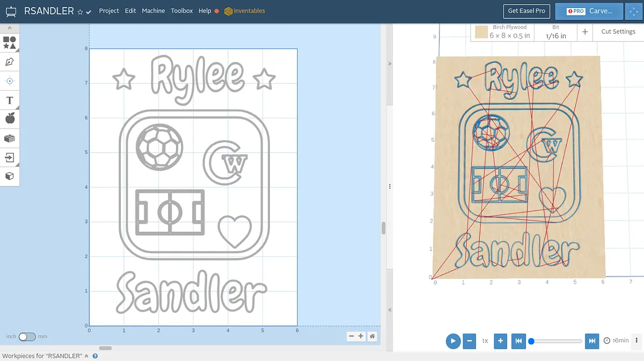644x361 pixels.
Task: Collapse preview pane with lower chevron
Action: click(x=390, y=310)
